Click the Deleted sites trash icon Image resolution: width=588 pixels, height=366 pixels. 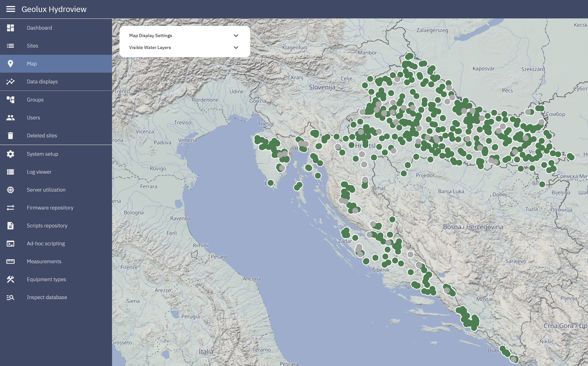(x=10, y=136)
